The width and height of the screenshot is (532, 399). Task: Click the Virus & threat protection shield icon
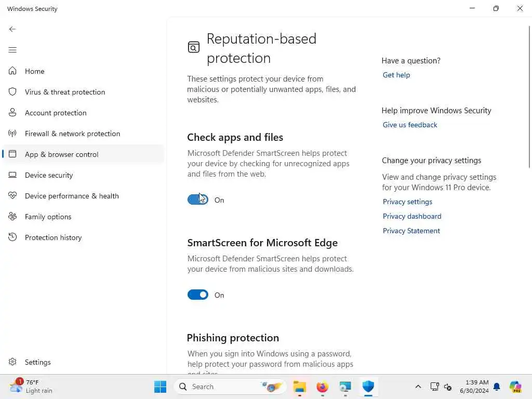click(12, 91)
